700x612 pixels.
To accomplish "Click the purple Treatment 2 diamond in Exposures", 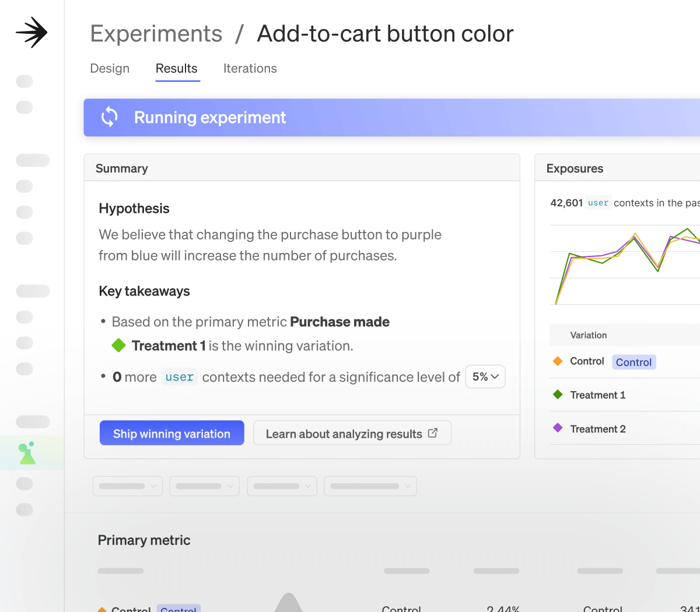I will pos(558,428).
